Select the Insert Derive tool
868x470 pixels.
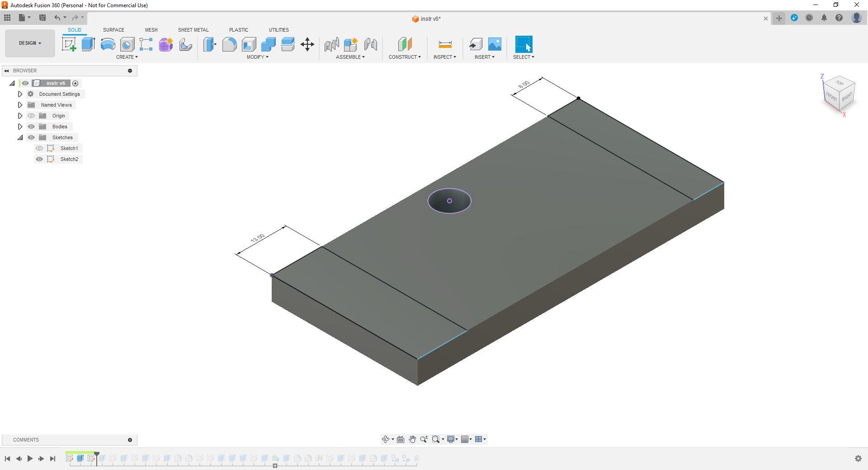click(x=475, y=44)
